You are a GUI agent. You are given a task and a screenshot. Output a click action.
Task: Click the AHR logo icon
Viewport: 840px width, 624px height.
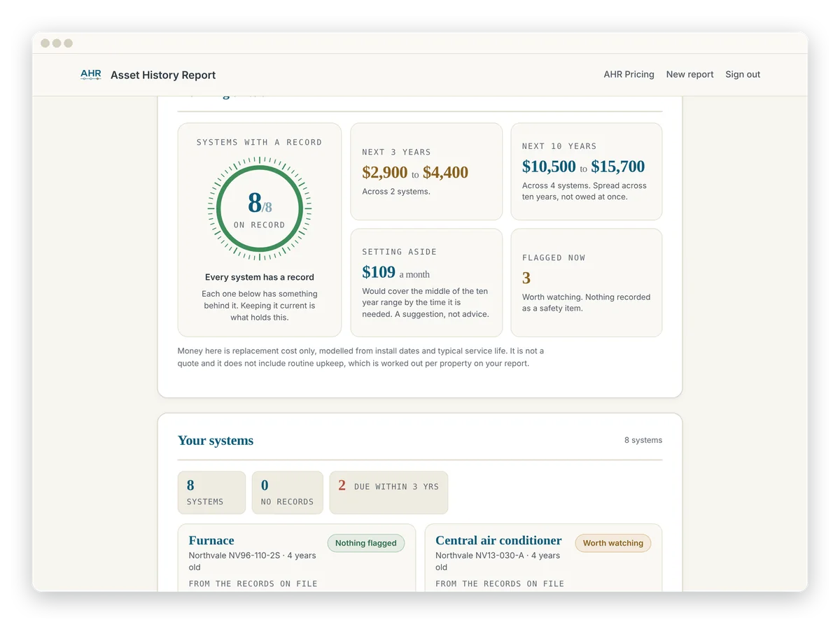[x=91, y=74]
